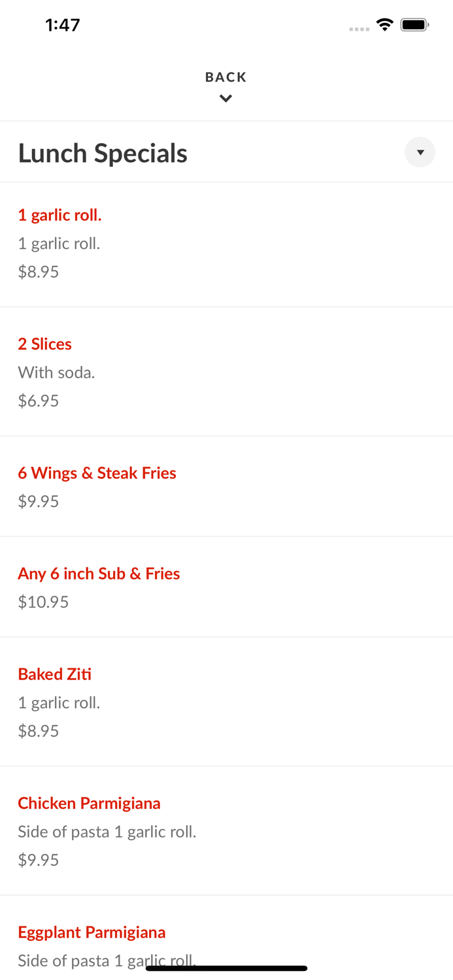453x980 pixels.
Task: Click the $9.95 price under Chicken Parmigiana
Action: tap(39, 860)
